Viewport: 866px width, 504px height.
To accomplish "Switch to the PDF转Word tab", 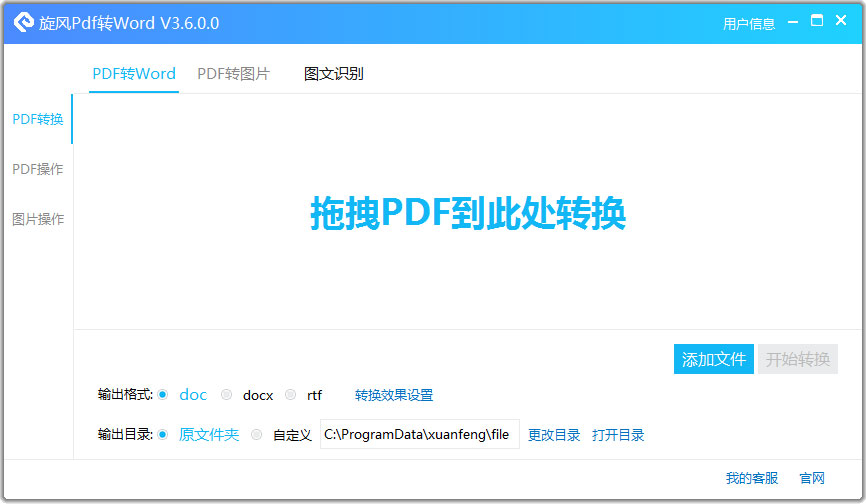I will 134,74.
